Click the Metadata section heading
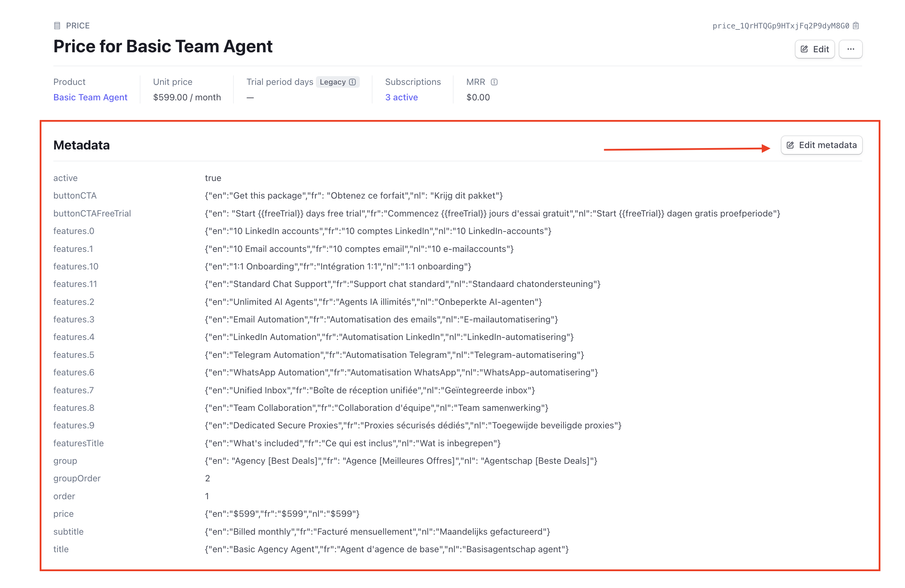 point(81,145)
